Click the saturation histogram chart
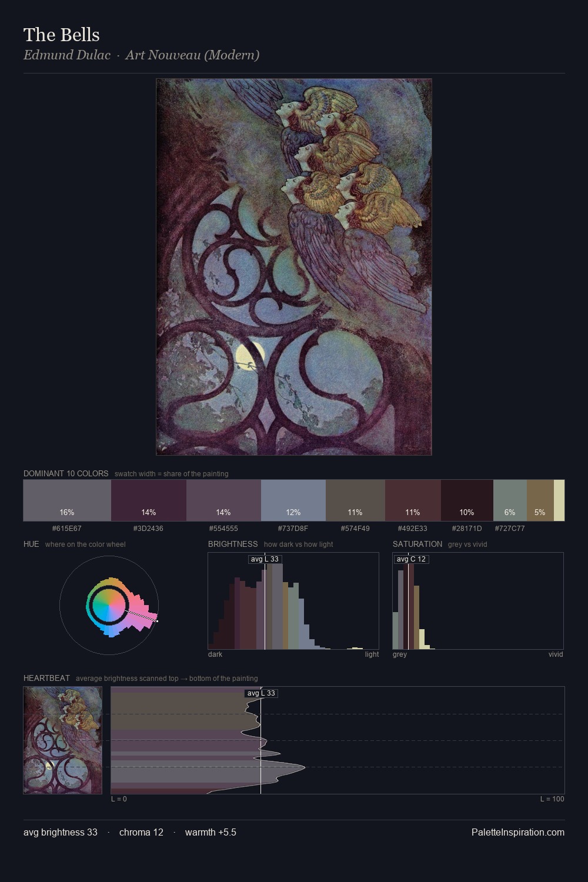This screenshot has height=882, width=588. point(478,601)
